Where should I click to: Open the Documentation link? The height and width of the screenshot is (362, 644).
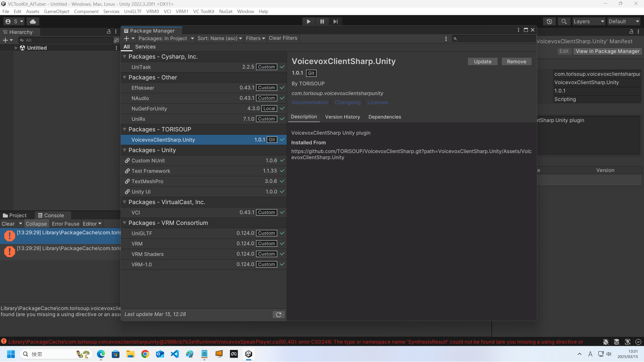(309, 103)
